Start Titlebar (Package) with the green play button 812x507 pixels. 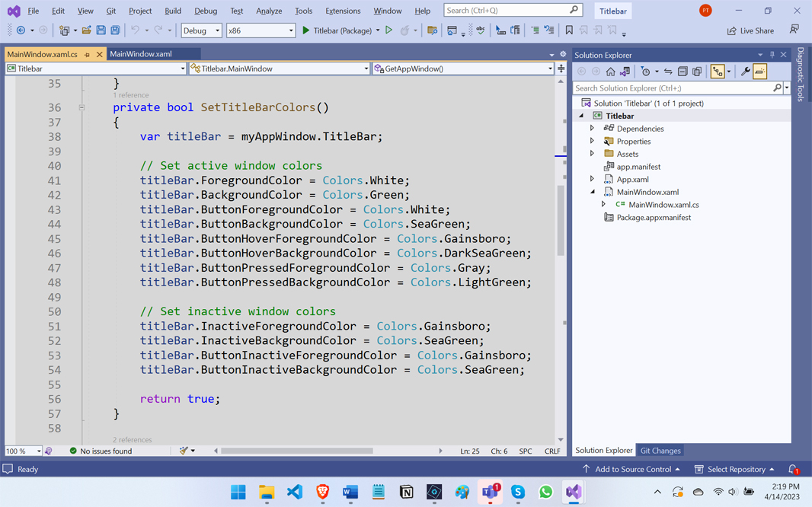(306, 30)
